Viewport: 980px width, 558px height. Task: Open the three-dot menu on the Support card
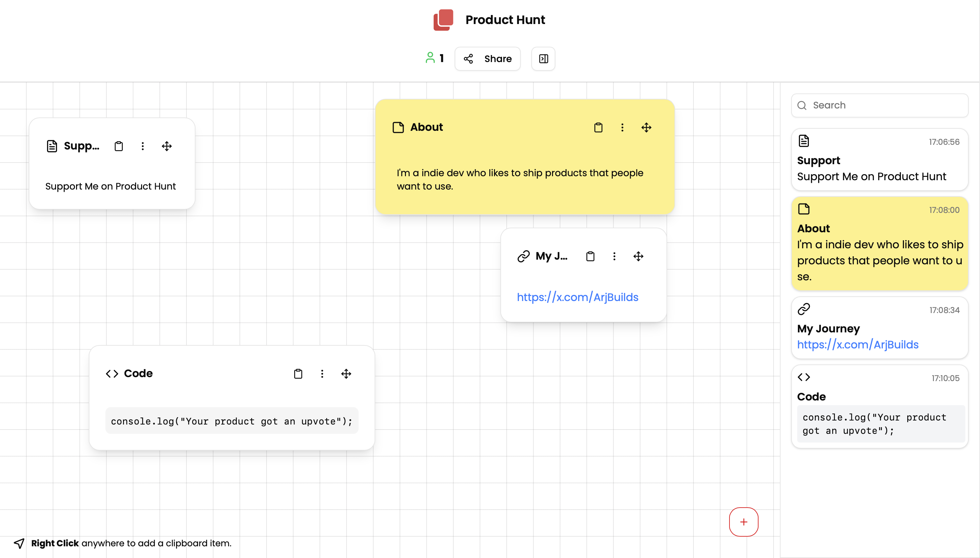tap(142, 146)
